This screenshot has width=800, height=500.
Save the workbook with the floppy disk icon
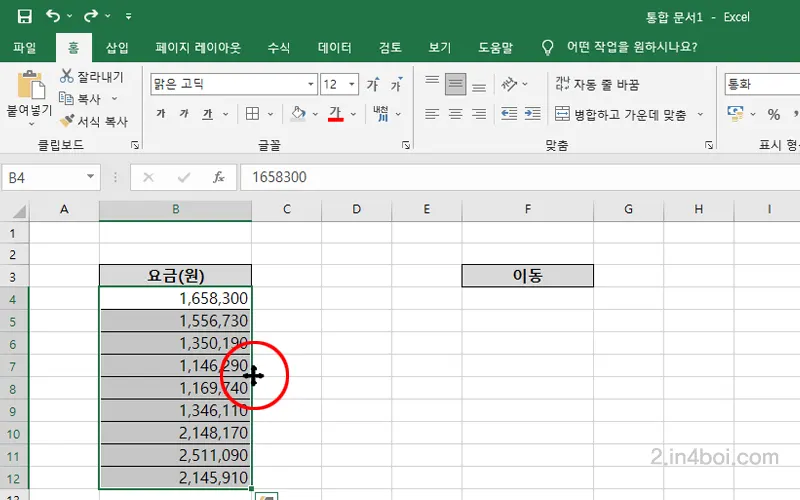click(24, 16)
